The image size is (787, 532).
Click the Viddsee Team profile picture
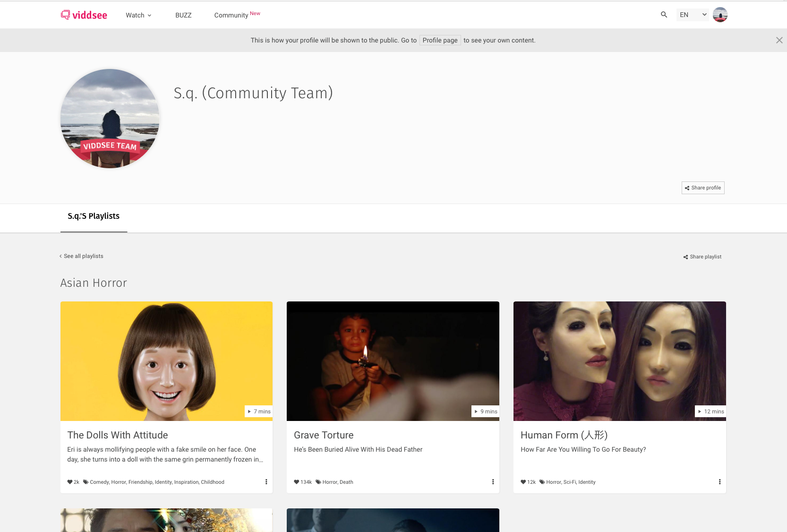pyautogui.click(x=110, y=119)
